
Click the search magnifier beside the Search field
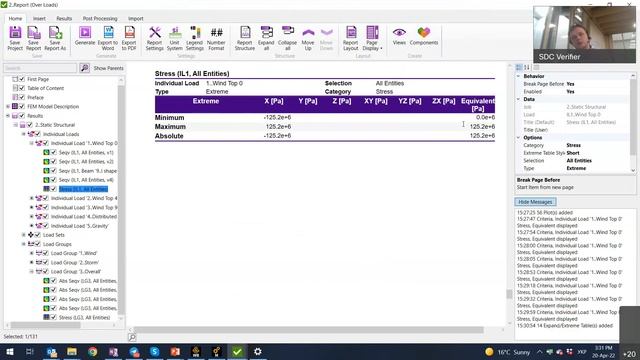click(x=84, y=68)
